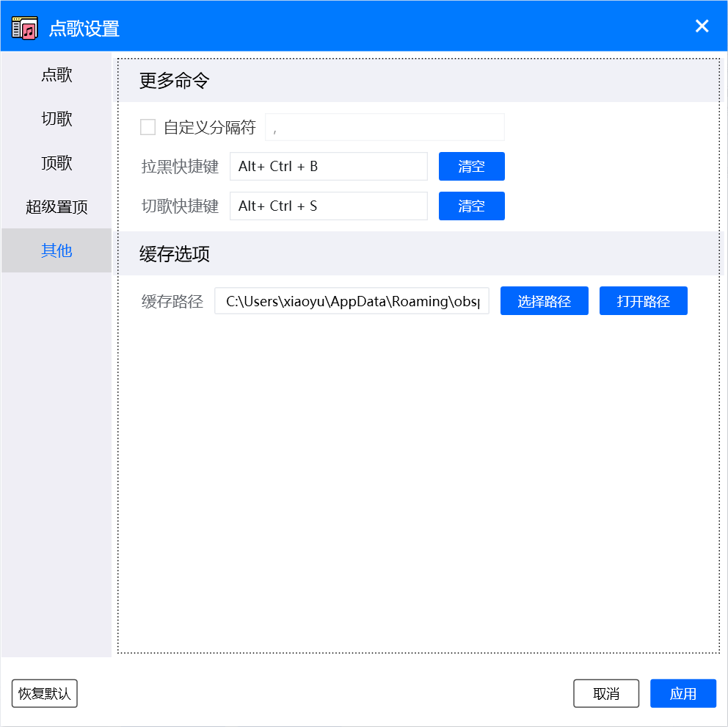The height and width of the screenshot is (727, 728).
Task: Click 恢复默认 to restore default settings
Action: tap(44, 693)
